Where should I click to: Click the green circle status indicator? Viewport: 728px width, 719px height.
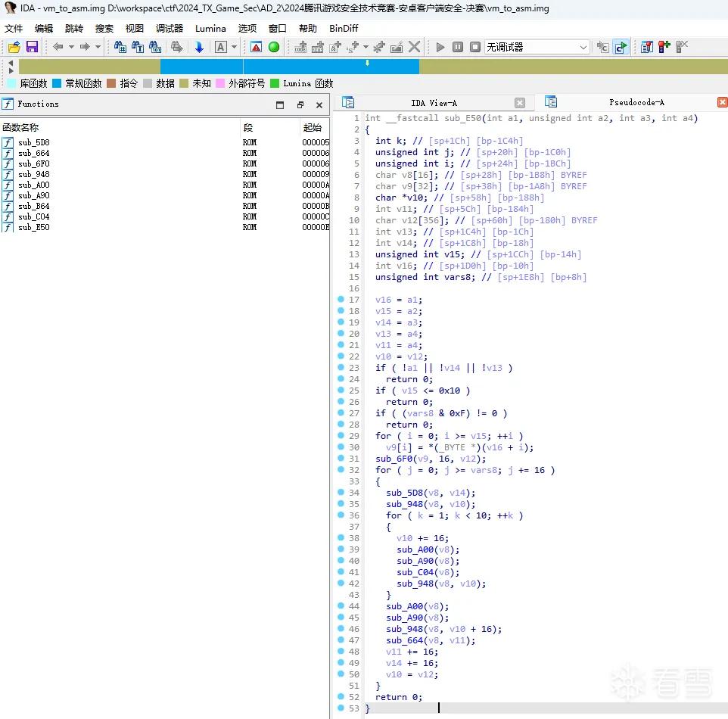click(x=274, y=47)
